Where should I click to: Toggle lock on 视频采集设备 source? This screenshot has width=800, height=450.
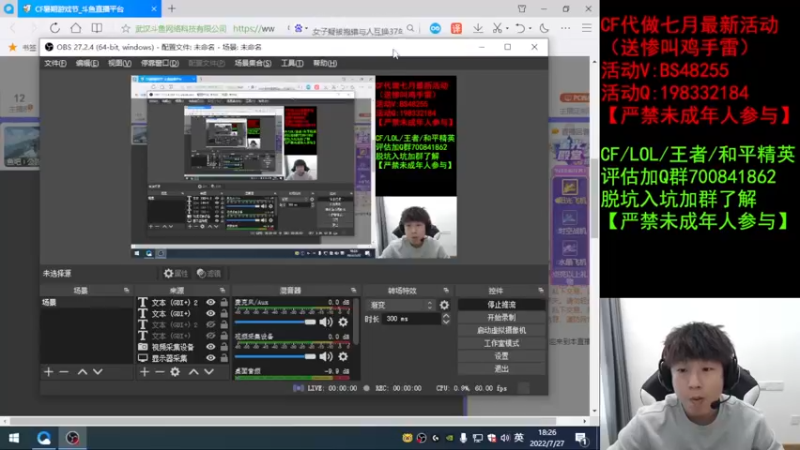(x=224, y=347)
